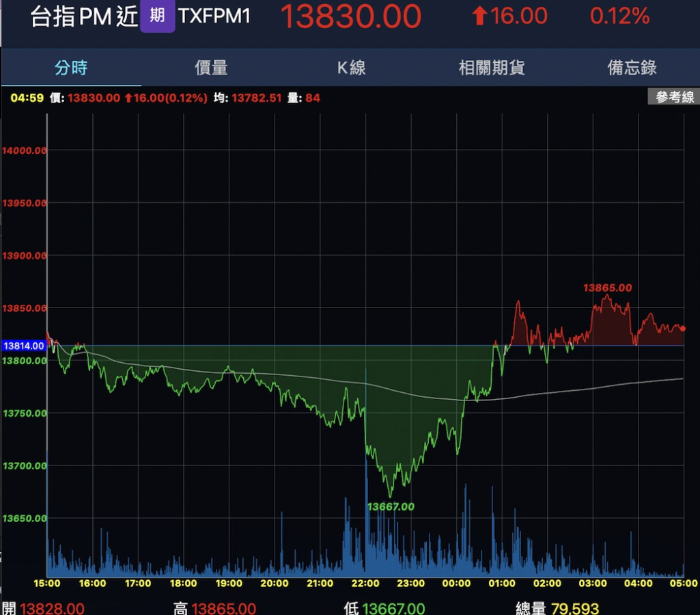Click the 開 13828.00 open price figure
This screenshot has height=615, width=700.
pyautogui.click(x=44, y=608)
